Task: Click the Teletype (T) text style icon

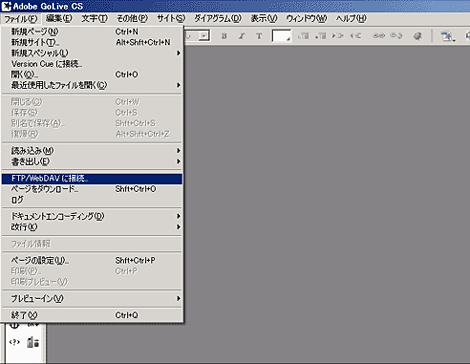Action: tap(259, 36)
